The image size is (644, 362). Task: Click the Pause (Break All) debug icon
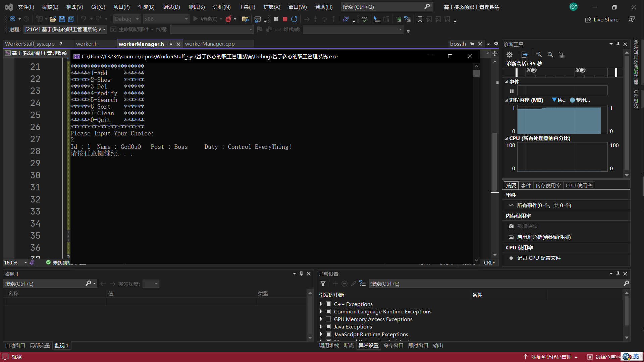click(x=276, y=19)
